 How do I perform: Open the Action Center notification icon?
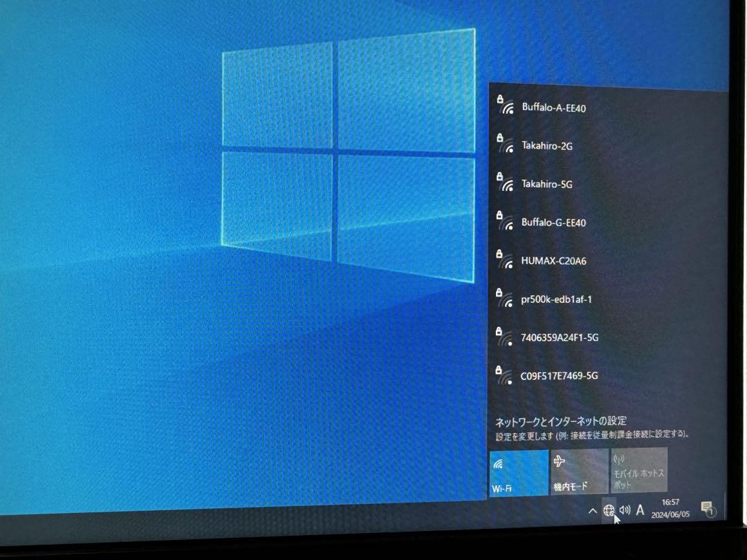tap(708, 509)
